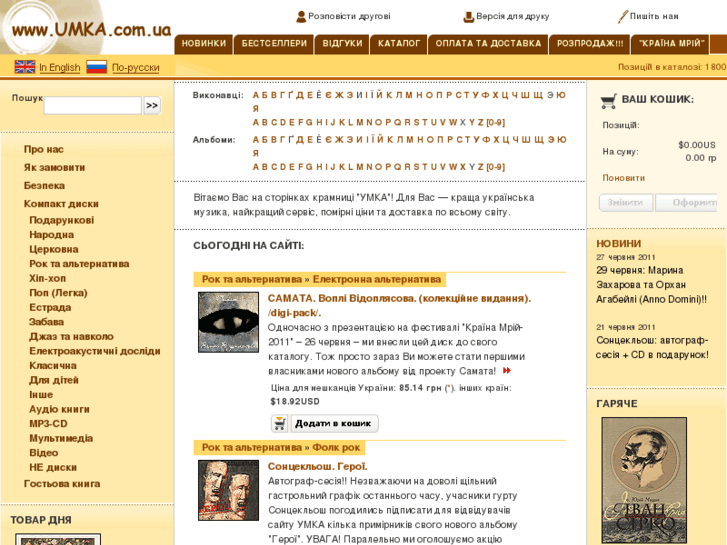The width and height of the screenshot is (727, 545).
Task: Open the НЕ диски category
Action: click(53, 468)
